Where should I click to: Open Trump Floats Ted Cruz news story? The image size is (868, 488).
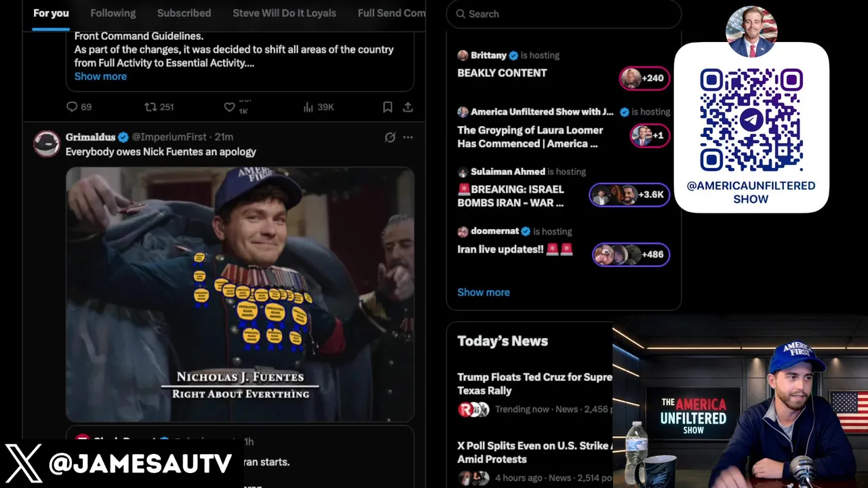click(x=534, y=384)
